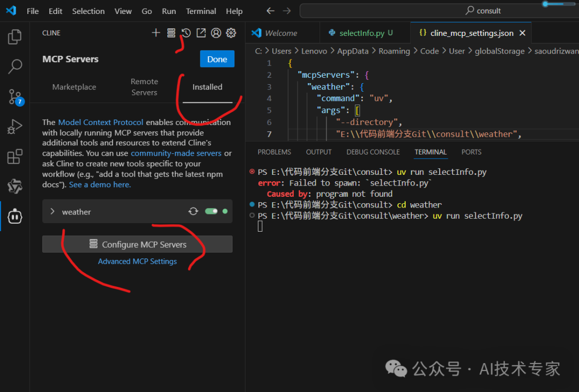This screenshot has height=392, width=579.
Task: Open the Selection menu
Action: point(88,11)
